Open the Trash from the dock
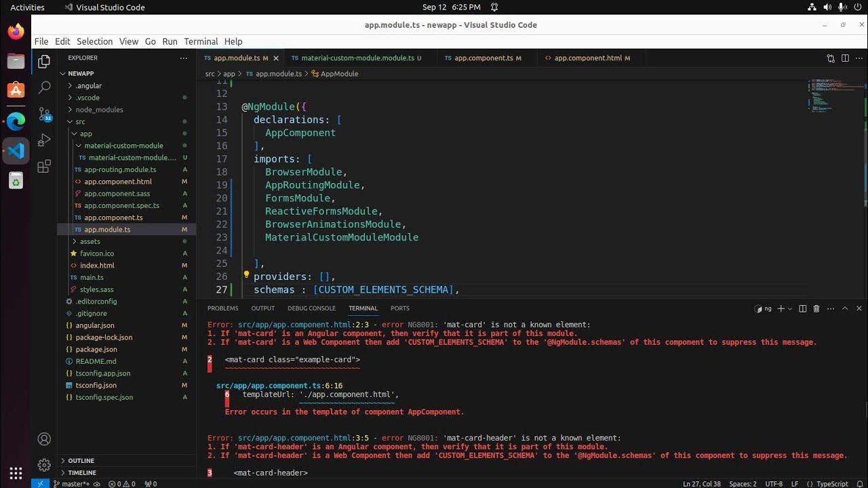Image resolution: width=868 pixels, height=488 pixels. (16, 180)
